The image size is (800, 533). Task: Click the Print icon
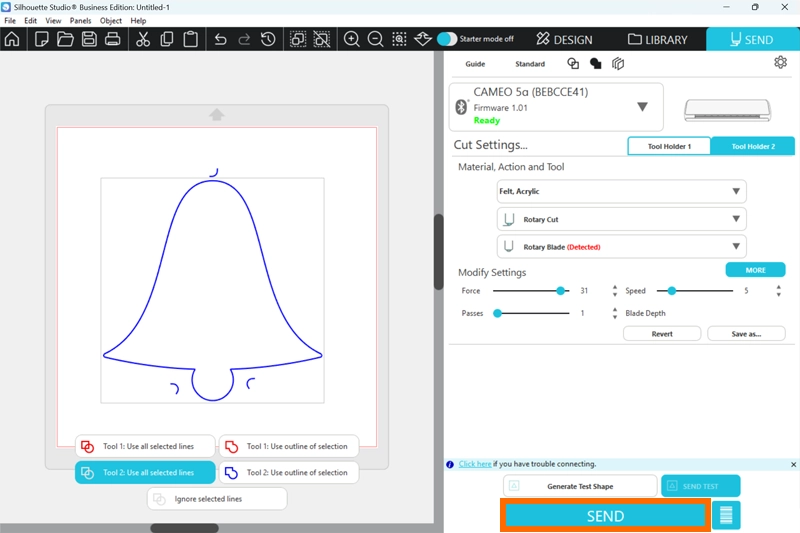[113, 40]
